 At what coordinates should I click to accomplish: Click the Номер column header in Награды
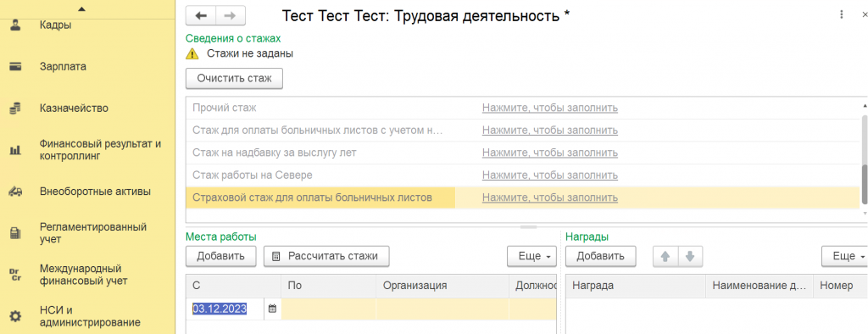tap(840, 286)
